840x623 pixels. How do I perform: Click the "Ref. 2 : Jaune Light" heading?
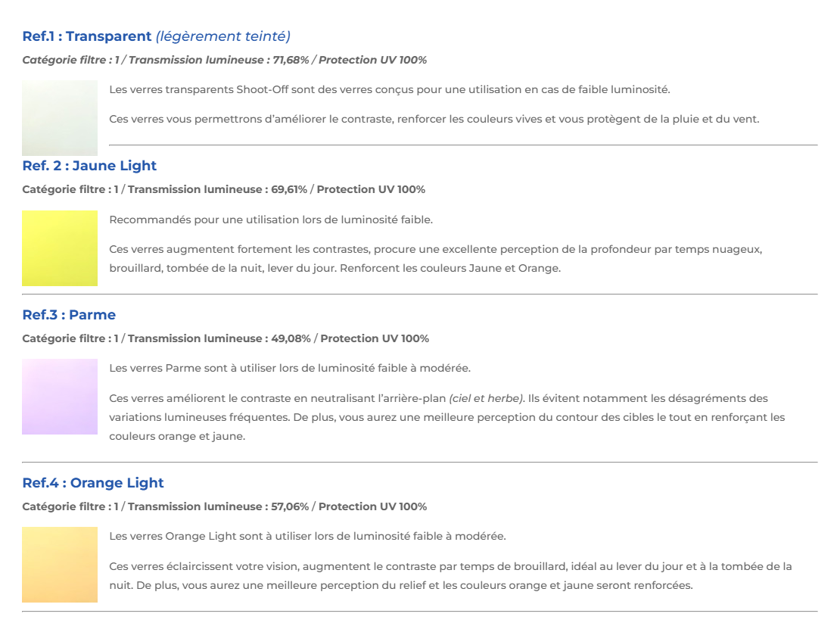[x=89, y=166]
